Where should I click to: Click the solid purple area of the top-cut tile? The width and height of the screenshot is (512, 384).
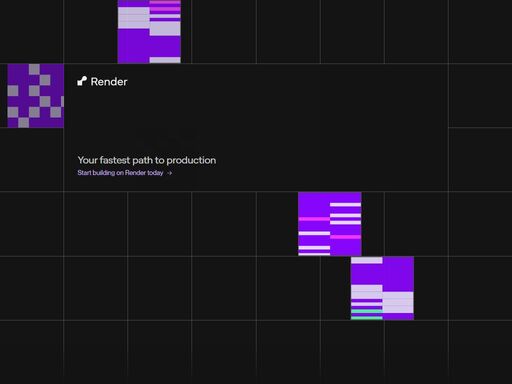point(149,45)
